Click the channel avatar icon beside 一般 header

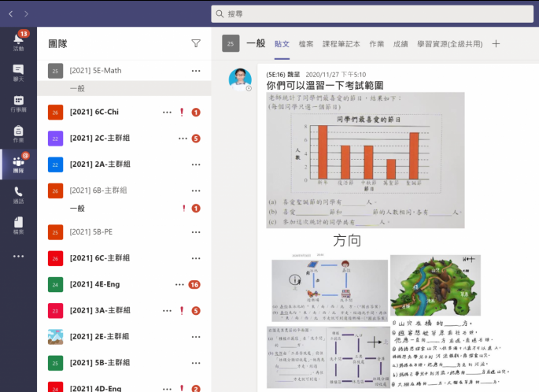coord(231,43)
